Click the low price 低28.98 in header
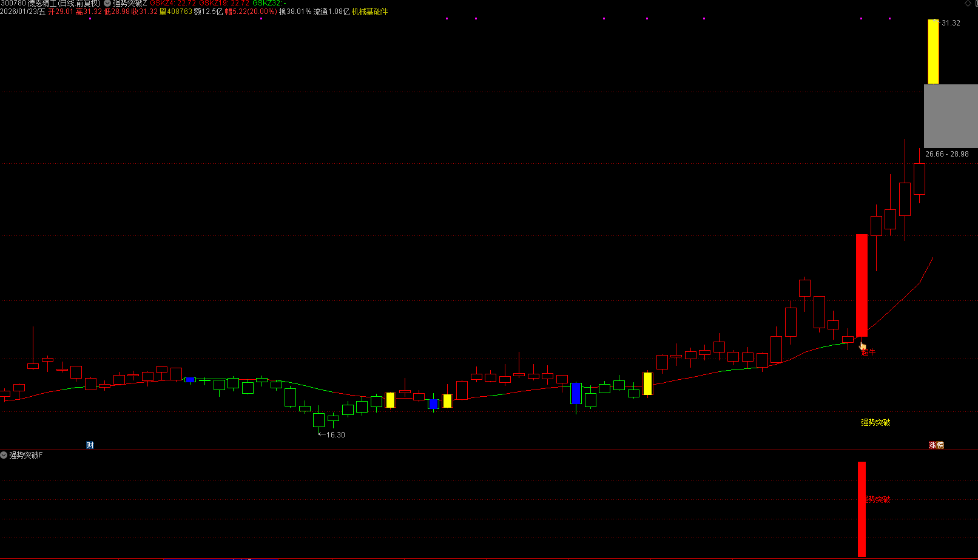 coord(116,12)
